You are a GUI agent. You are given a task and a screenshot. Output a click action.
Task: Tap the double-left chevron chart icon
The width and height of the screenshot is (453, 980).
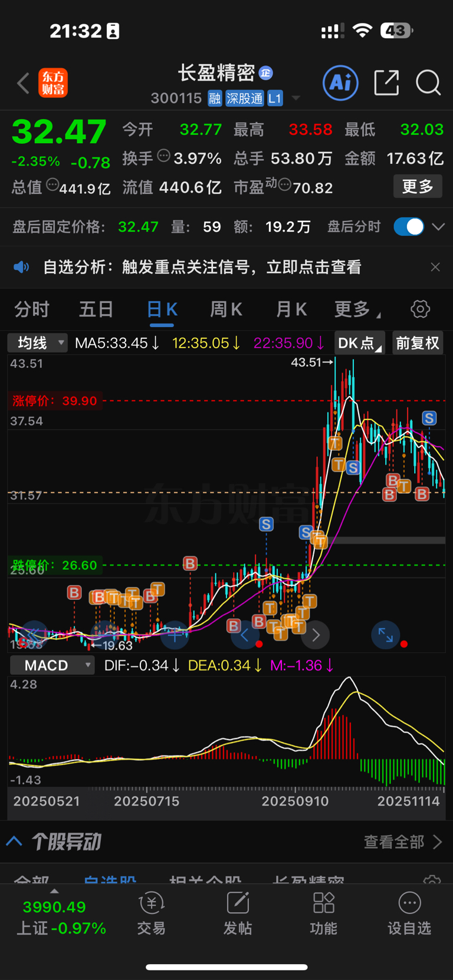(34, 634)
